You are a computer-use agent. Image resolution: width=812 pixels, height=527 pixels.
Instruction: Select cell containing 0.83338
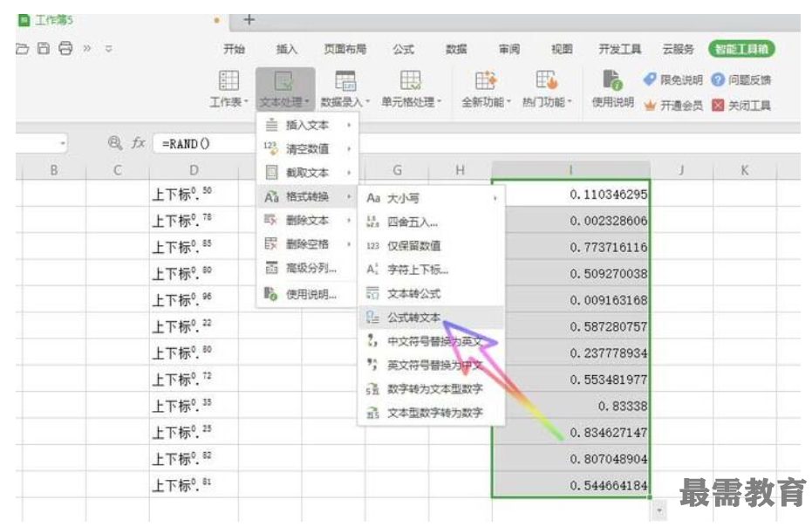(x=570, y=406)
